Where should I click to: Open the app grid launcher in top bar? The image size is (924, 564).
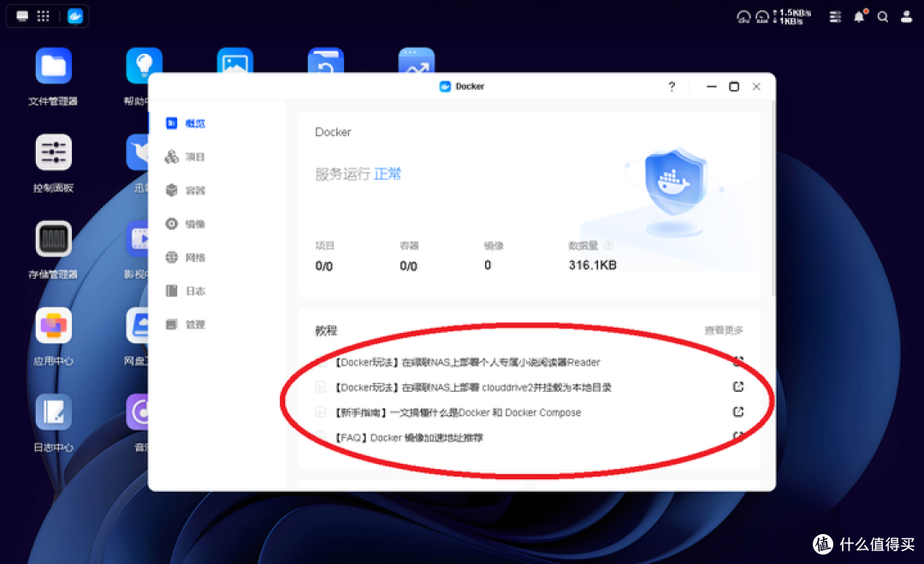coord(43,16)
